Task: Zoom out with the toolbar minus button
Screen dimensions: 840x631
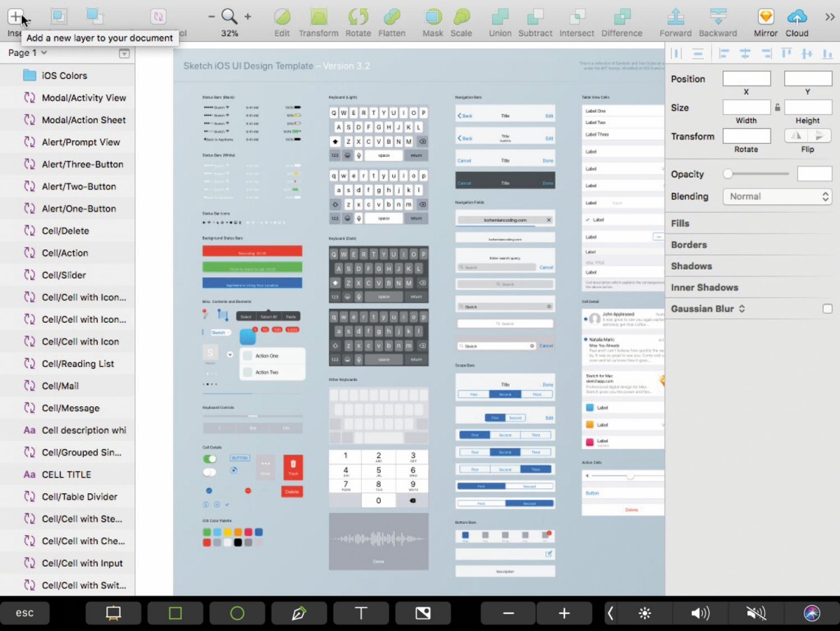Action: (211, 16)
